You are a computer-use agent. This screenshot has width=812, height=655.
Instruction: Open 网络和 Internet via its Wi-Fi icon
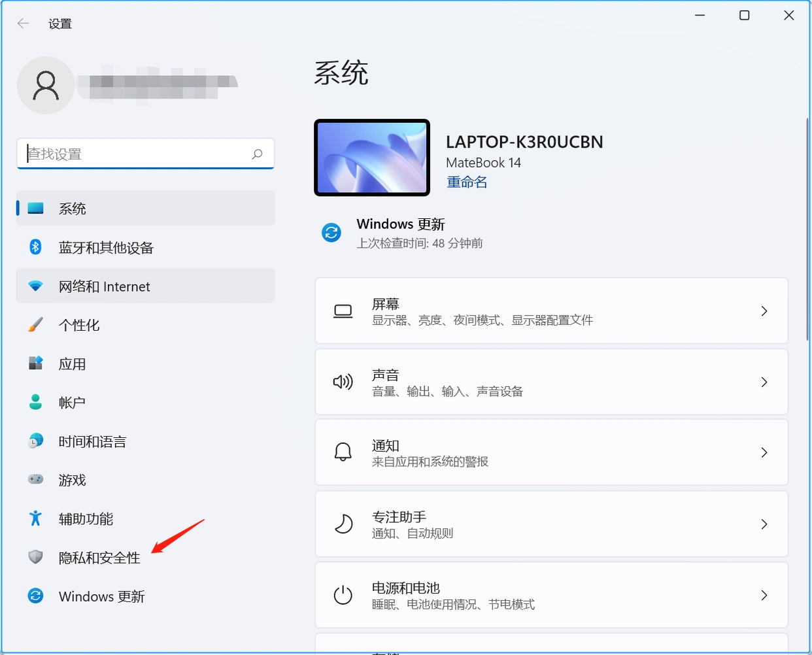[35, 286]
